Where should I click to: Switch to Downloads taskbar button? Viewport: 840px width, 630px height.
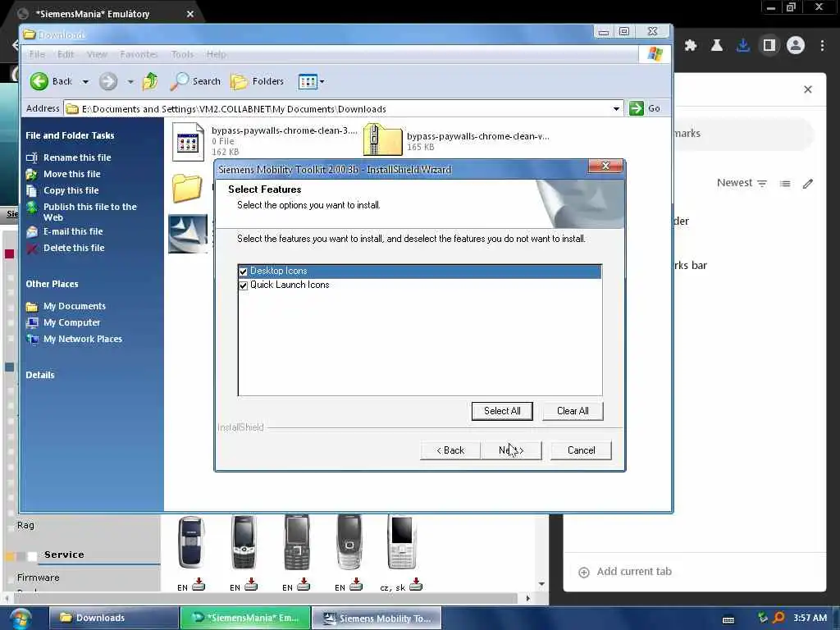113,618
